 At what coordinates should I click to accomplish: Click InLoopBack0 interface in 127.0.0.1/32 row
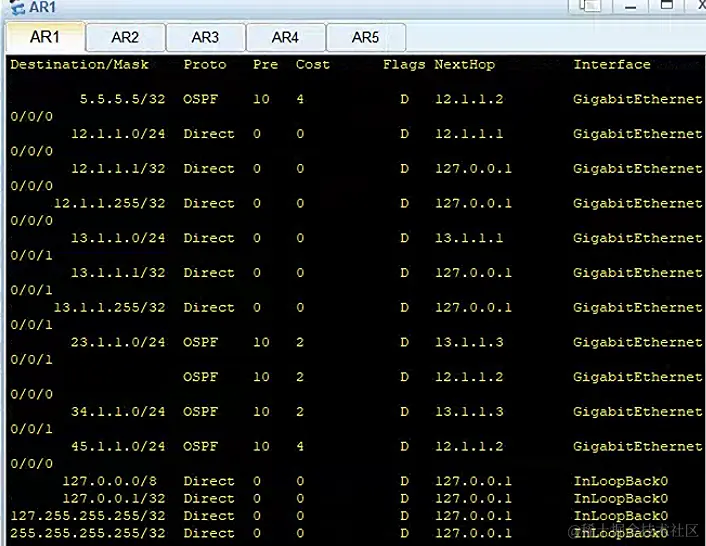[x=620, y=498]
